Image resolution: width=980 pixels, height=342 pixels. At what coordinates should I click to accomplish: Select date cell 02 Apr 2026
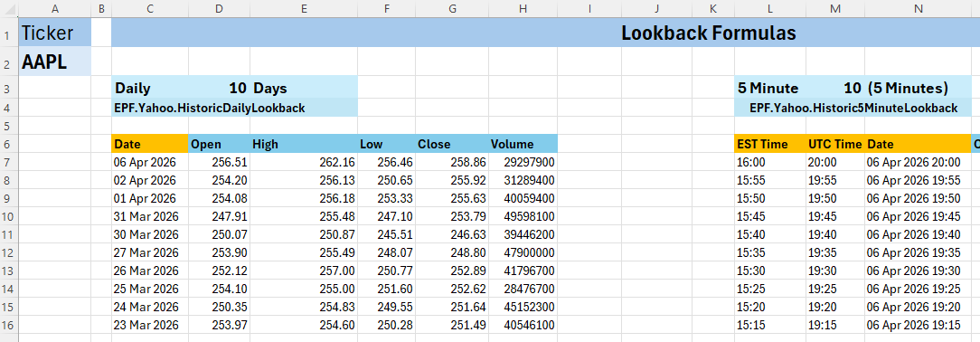[150, 181]
